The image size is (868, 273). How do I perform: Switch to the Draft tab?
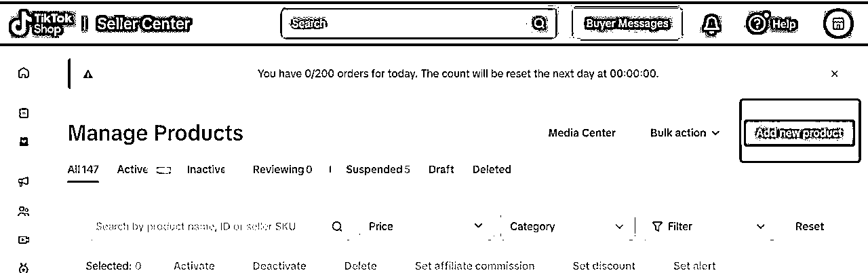point(441,170)
